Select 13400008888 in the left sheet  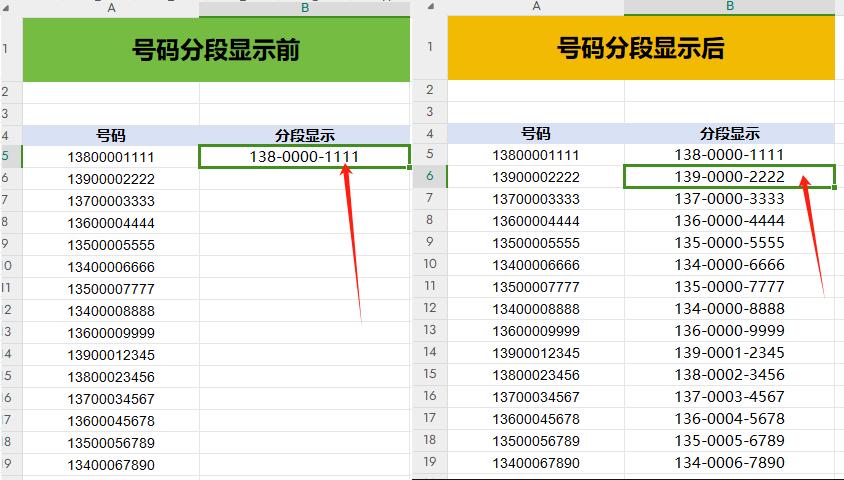click(x=111, y=311)
